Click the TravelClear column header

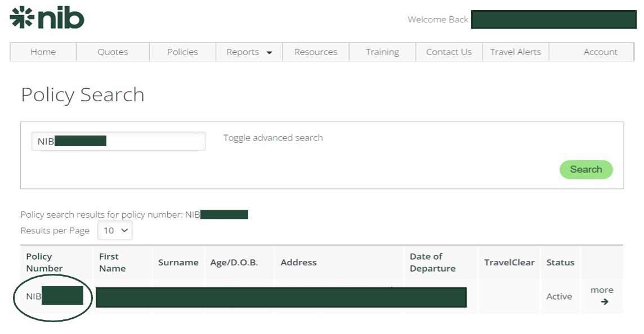pyautogui.click(x=509, y=263)
